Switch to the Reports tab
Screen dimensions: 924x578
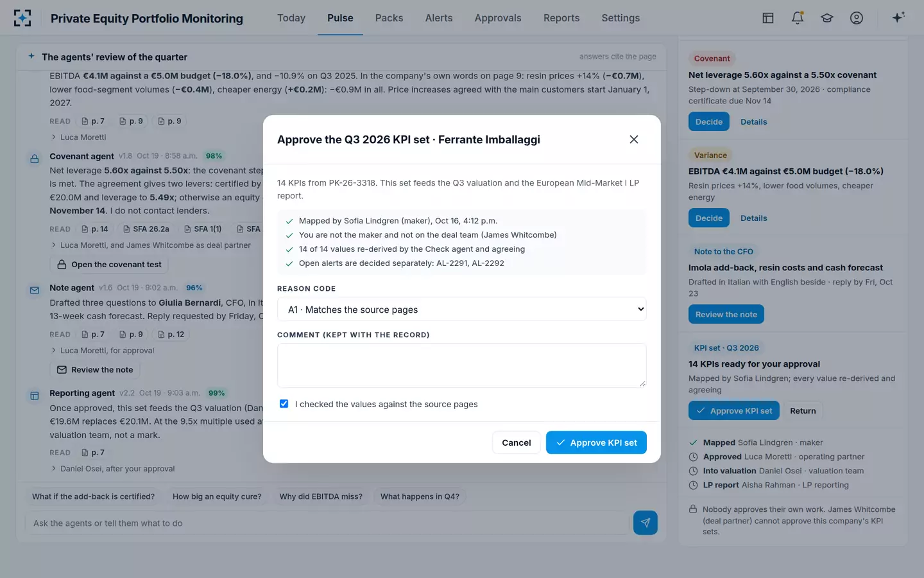point(561,18)
